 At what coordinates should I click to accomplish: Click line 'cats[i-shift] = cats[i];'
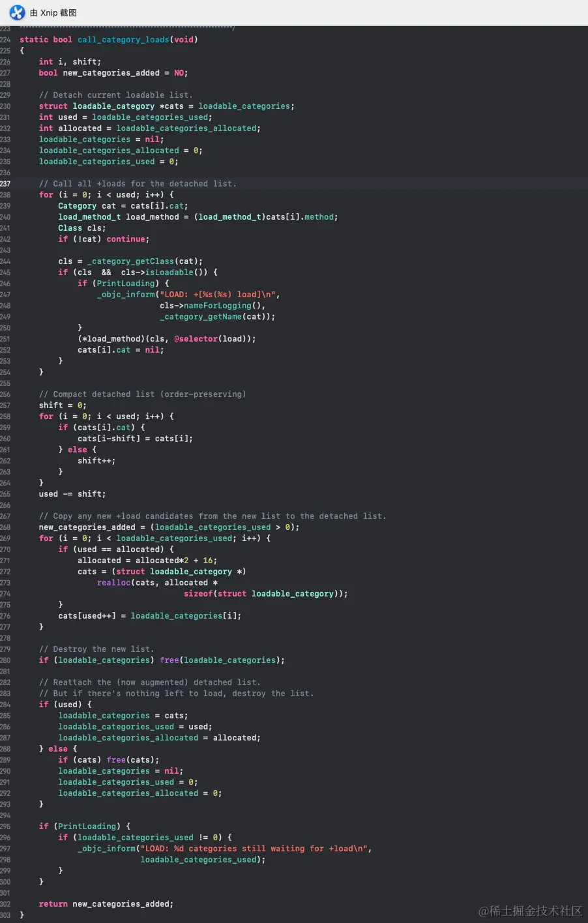coord(135,439)
